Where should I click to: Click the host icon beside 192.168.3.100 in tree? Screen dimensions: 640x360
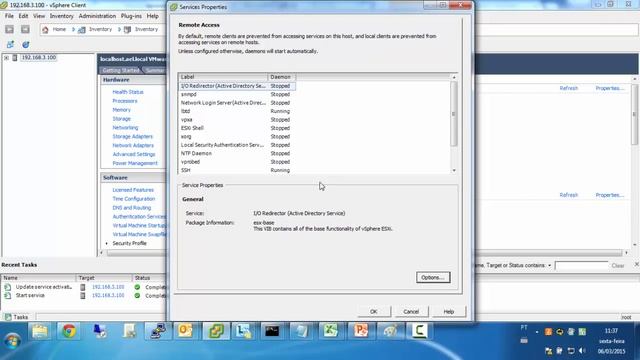pos(15,58)
